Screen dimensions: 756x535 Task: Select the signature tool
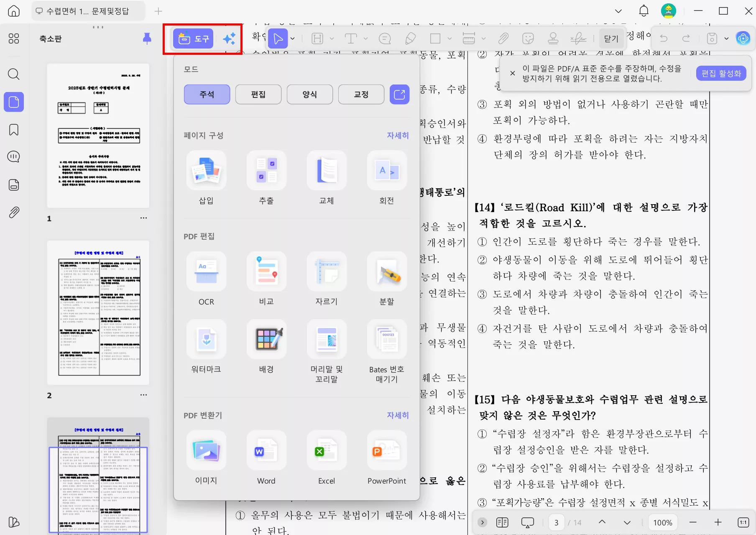pyautogui.click(x=579, y=38)
